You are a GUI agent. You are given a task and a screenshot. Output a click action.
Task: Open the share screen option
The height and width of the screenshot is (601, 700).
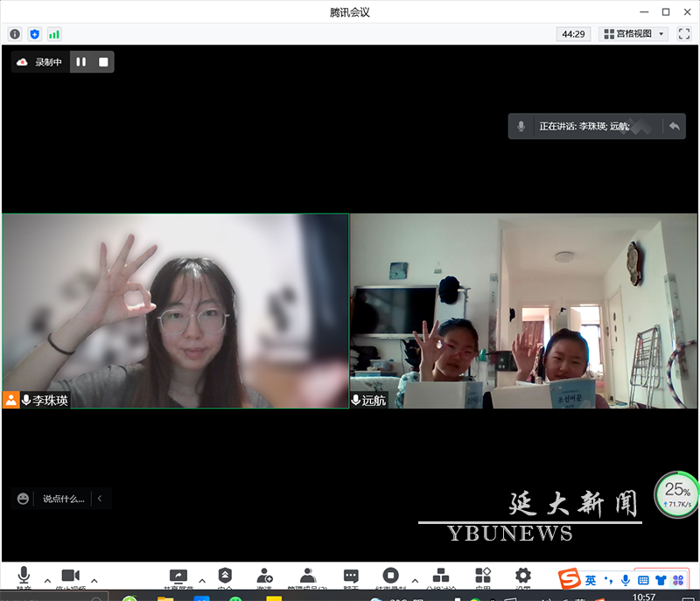pos(178,576)
